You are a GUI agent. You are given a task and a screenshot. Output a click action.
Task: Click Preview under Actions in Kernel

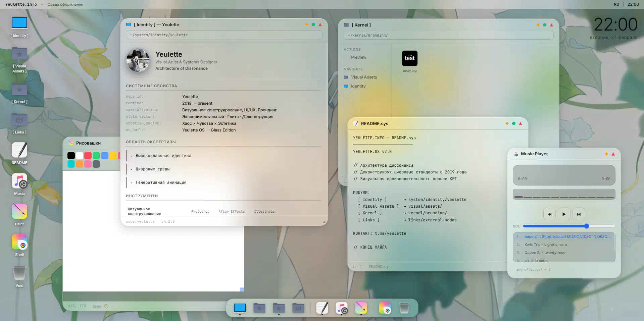(358, 57)
